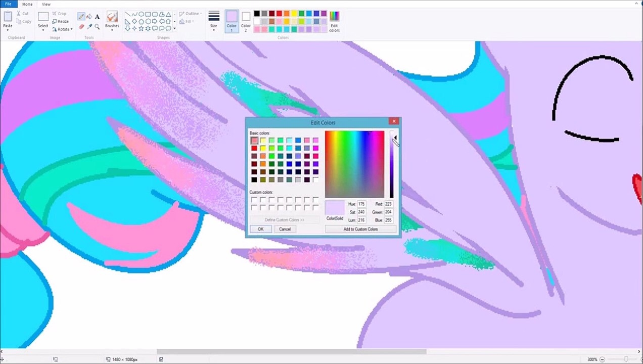Viewport: 643px width, 364px height.
Task: Select the Fill with color bucket tool
Action: 89,17
